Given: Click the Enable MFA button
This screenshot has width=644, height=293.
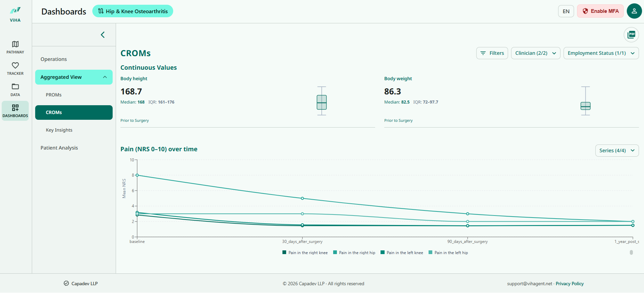Looking at the screenshot, I should point(600,11).
